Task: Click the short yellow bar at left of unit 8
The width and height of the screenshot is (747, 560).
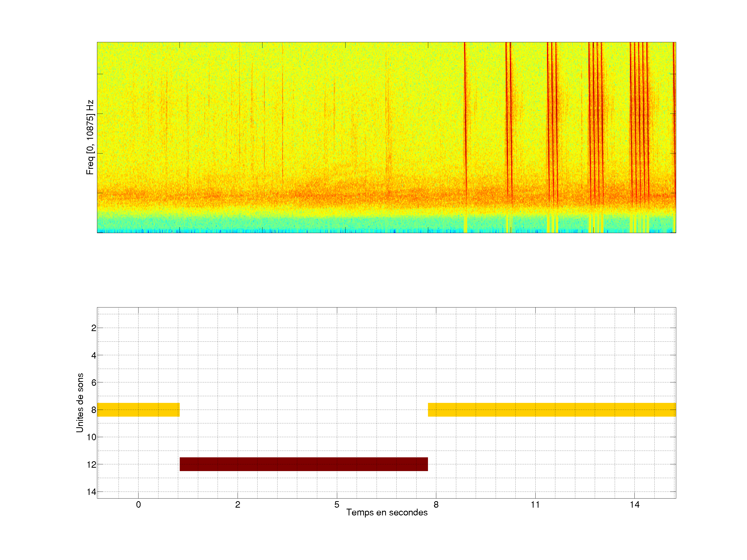Action: tap(138, 409)
